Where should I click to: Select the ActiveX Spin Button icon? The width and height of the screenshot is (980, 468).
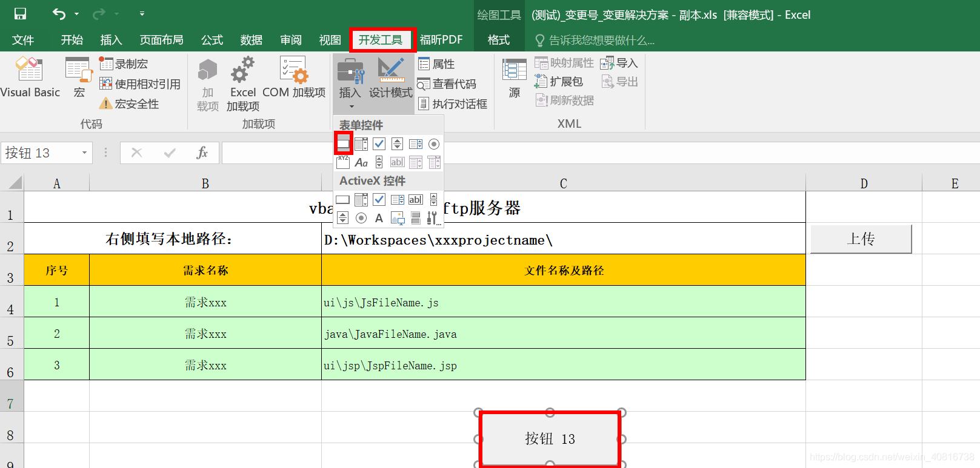point(343,218)
